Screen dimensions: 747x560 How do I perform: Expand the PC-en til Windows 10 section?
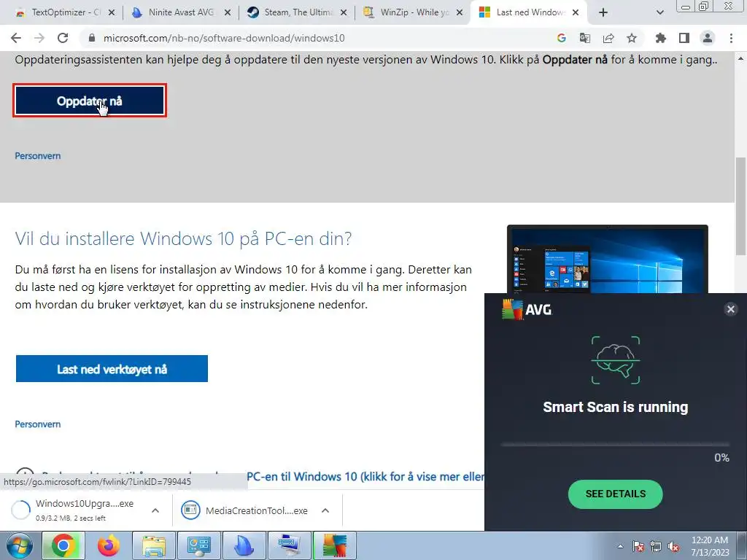365,476
